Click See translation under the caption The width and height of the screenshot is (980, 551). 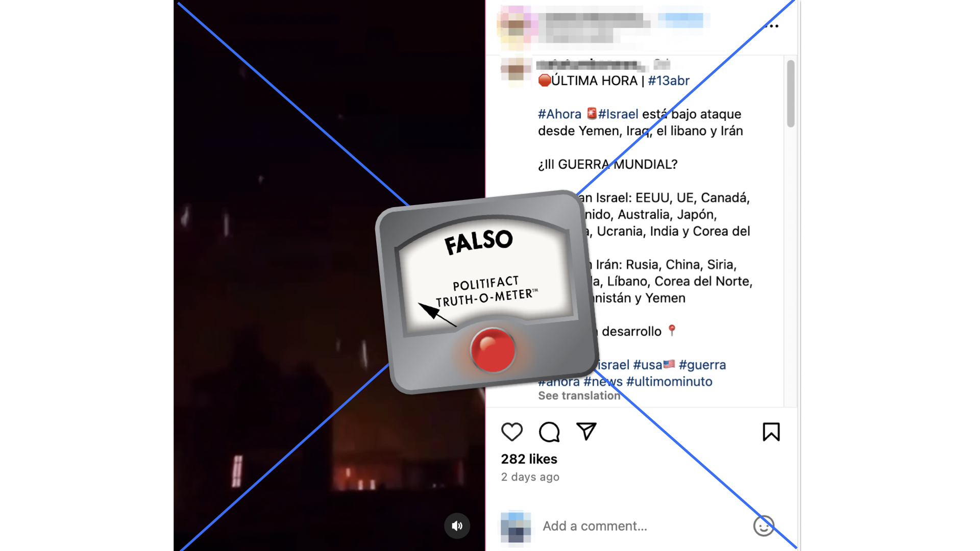(579, 396)
